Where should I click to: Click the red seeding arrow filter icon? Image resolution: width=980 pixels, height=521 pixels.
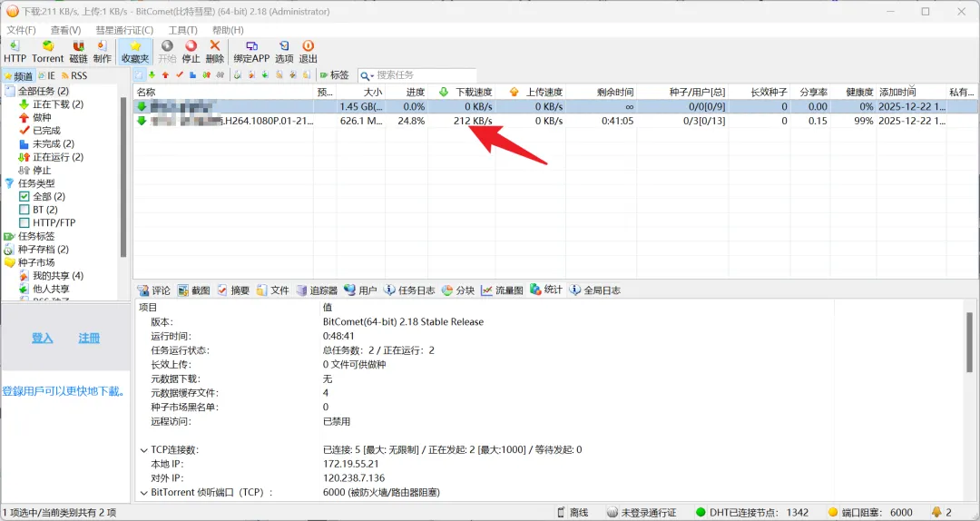point(166,75)
